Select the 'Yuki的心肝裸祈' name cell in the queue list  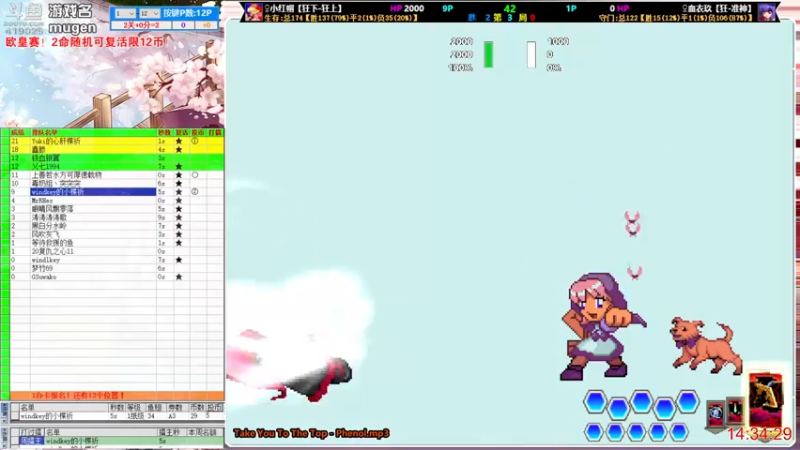click(93, 141)
